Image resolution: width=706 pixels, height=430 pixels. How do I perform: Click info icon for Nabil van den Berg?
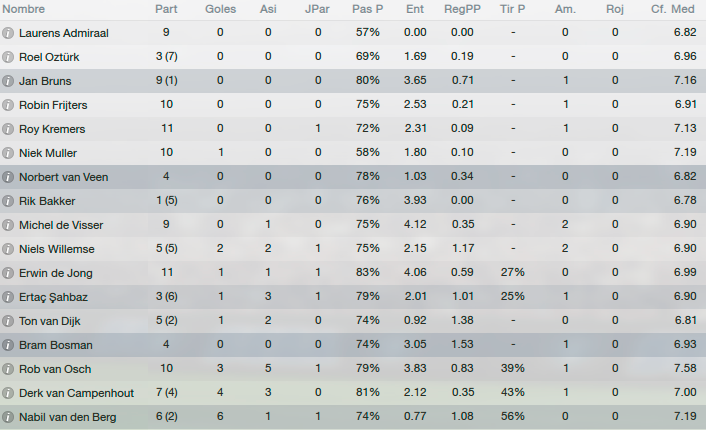tap(8, 417)
